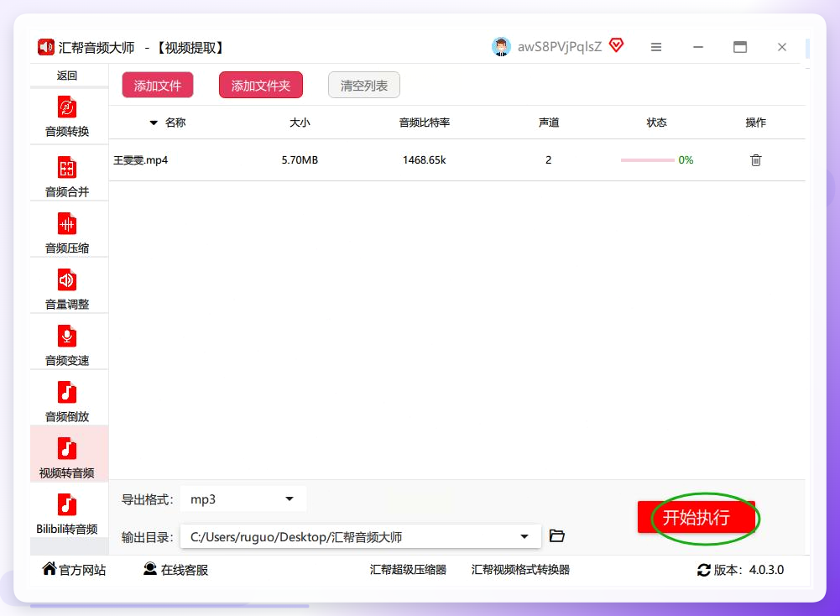This screenshot has height=616, width=840.
Task: Open 汇帮超级压缩器 link
Action: click(408, 569)
